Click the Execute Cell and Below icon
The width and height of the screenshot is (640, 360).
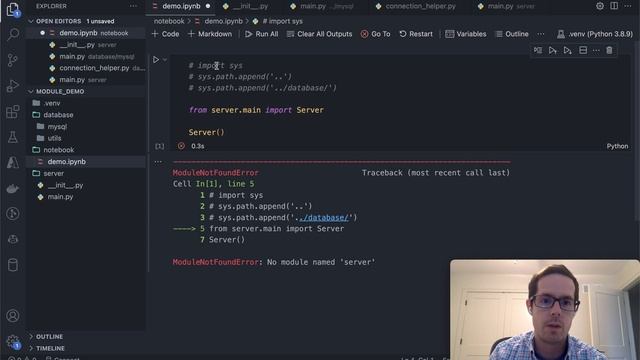tap(567, 50)
